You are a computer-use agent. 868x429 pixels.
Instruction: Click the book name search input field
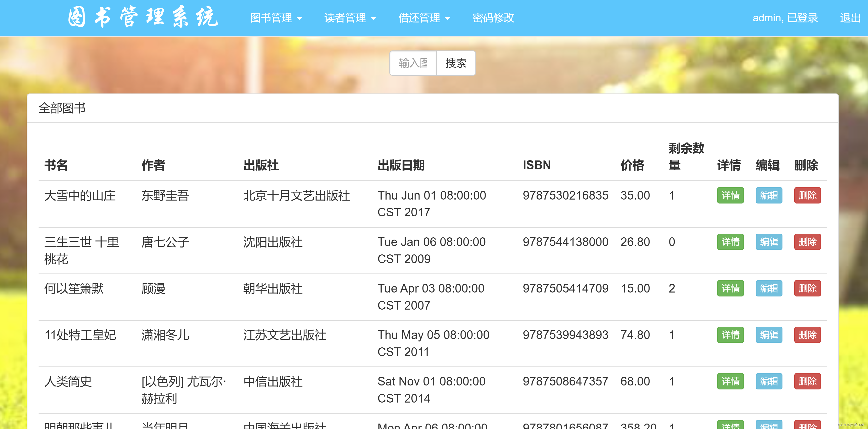(x=413, y=63)
